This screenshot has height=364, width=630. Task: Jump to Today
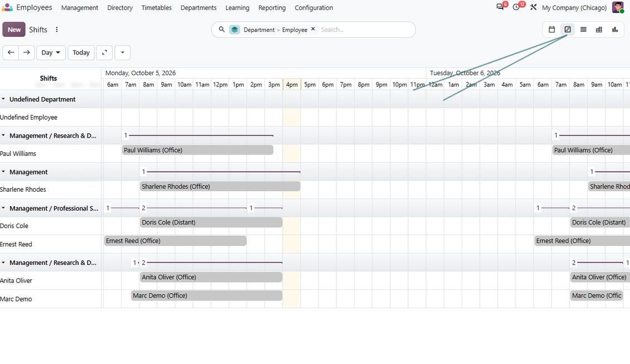[x=81, y=52]
